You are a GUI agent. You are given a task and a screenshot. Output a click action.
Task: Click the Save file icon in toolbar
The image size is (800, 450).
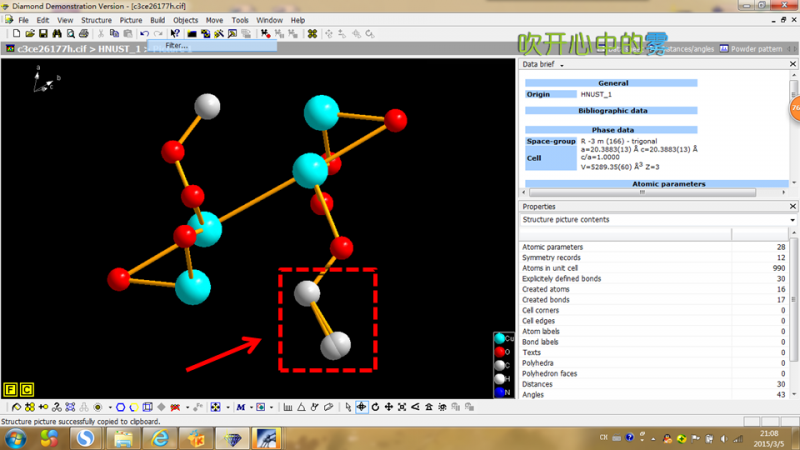[43, 34]
